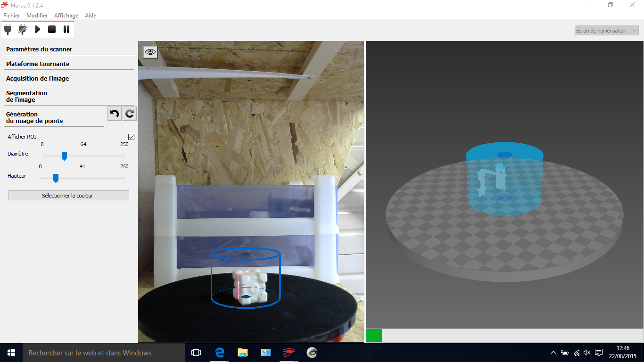Click the Diamètre label
Image resolution: width=644 pixels, height=362 pixels.
coord(18,154)
